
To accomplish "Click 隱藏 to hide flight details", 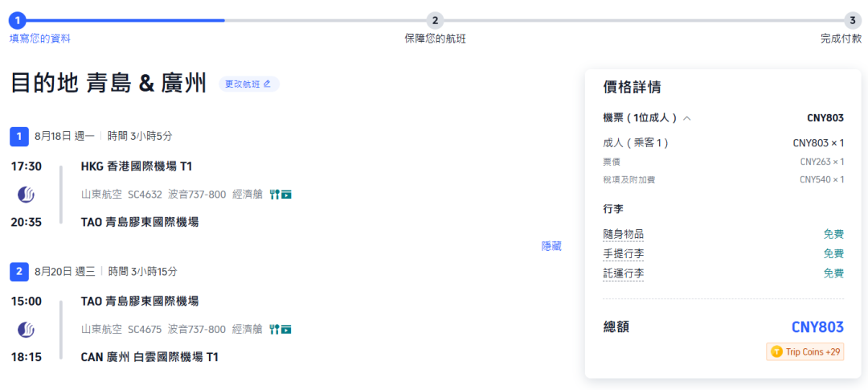I will click(x=551, y=247).
